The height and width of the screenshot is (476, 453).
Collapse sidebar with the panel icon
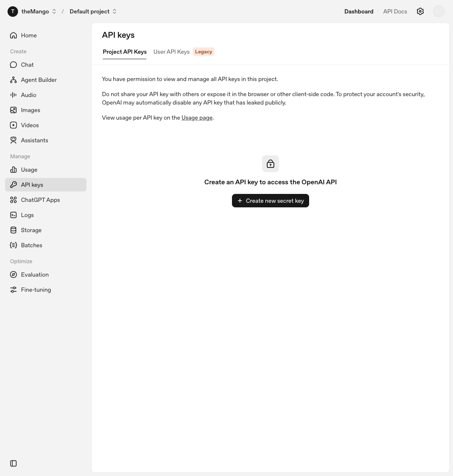13,463
